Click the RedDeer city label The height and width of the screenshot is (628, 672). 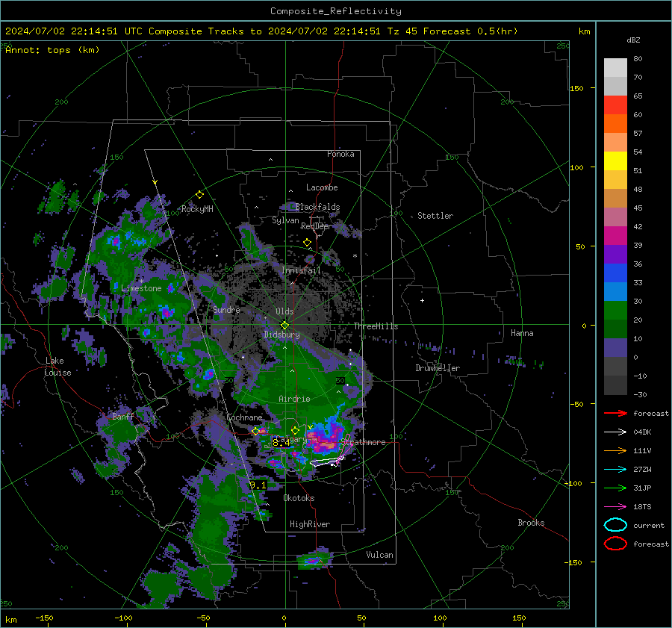tap(316, 226)
